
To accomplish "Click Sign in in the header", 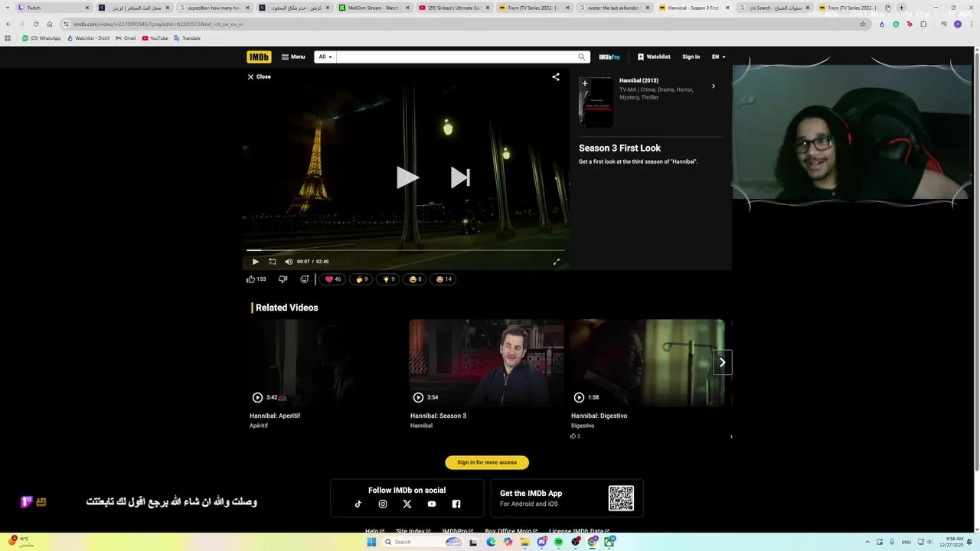I will [691, 57].
